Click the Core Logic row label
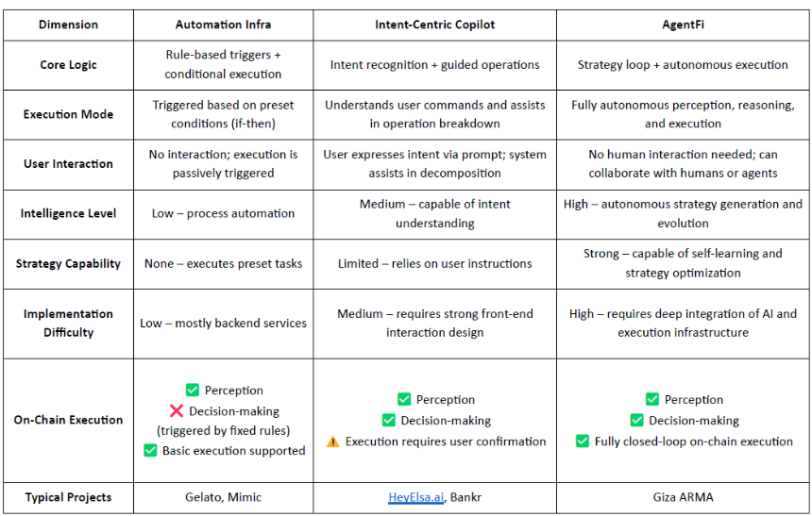 coord(68,65)
